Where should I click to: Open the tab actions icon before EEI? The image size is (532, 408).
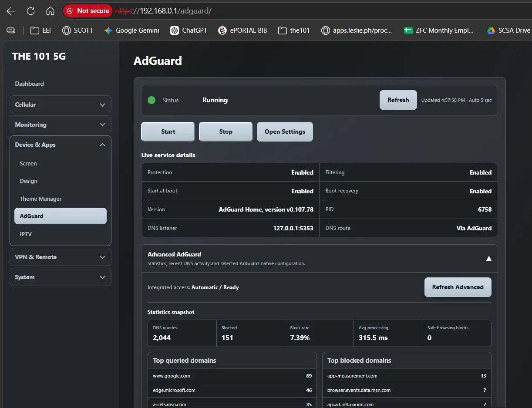pyautogui.click(x=11, y=30)
